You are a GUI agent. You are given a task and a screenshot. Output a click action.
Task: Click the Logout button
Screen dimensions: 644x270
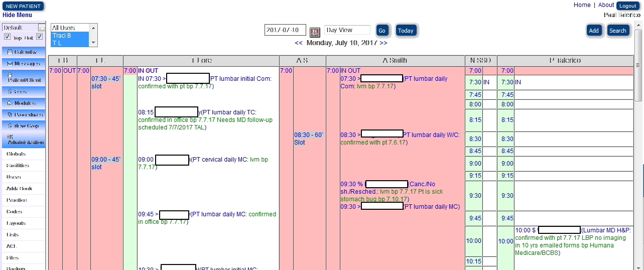[x=628, y=6]
